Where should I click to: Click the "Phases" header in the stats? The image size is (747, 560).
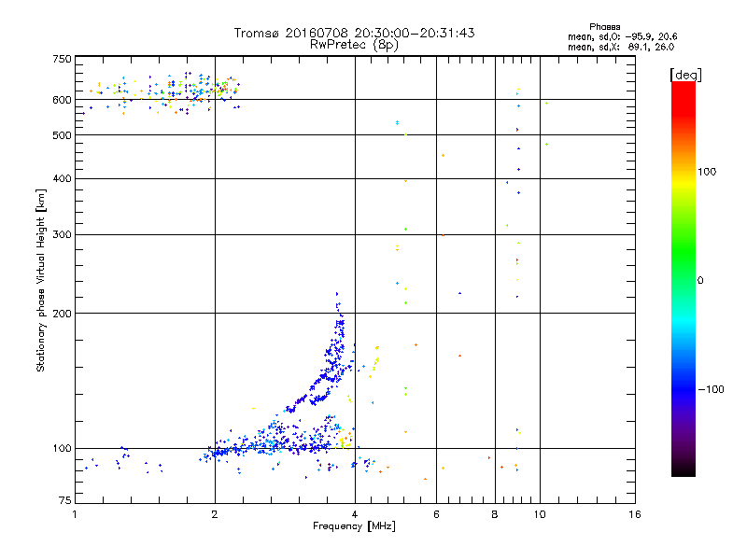coord(604,27)
